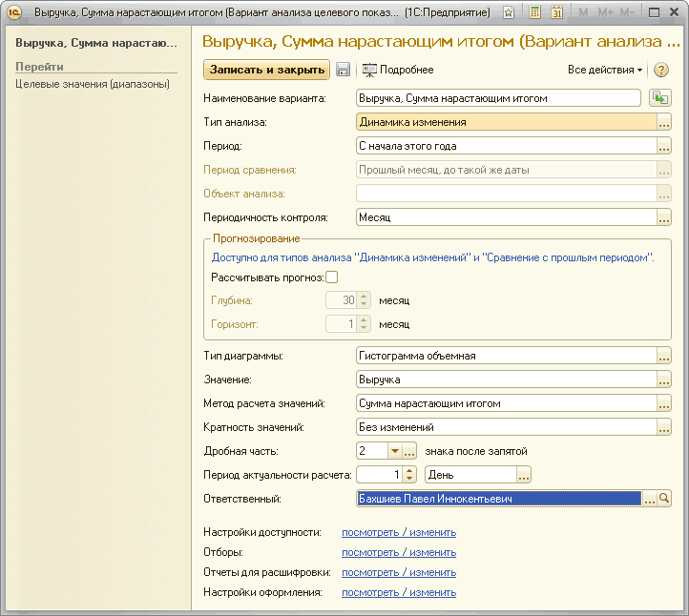
Task: Go to Целевые значения (диапазоны) in sidebar
Action: [x=93, y=84]
